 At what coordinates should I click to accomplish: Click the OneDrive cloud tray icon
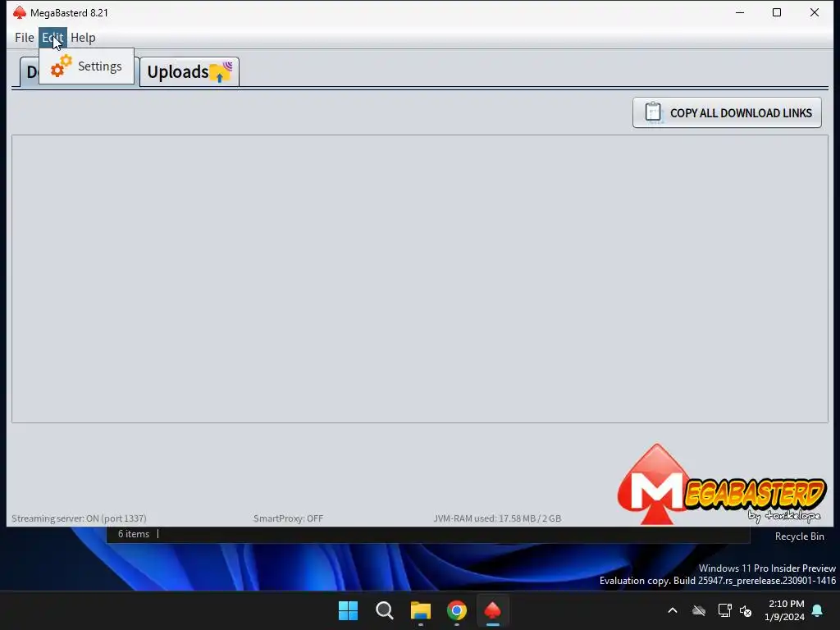[x=699, y=610]
